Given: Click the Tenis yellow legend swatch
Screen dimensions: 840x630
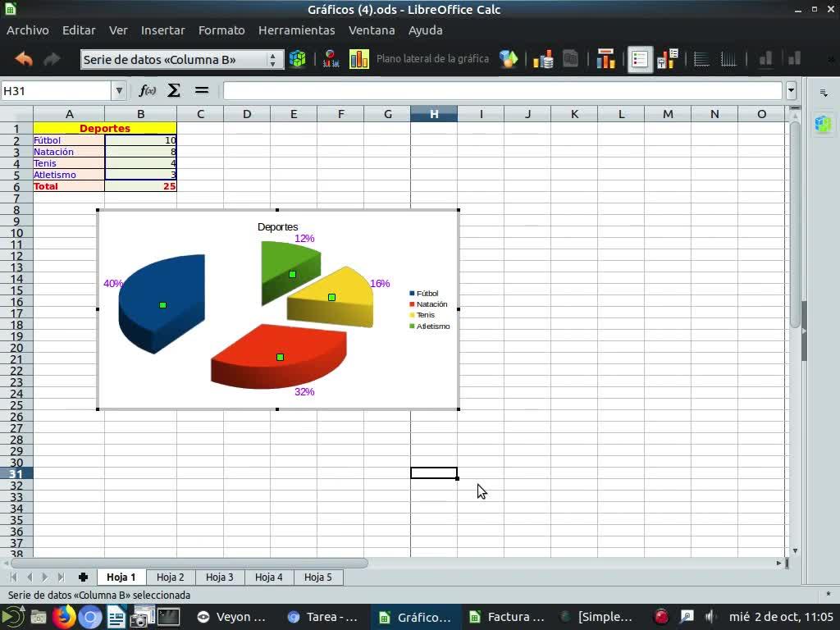Looking at the screenshot, I should pyautogui.click(x=412, y=315).
